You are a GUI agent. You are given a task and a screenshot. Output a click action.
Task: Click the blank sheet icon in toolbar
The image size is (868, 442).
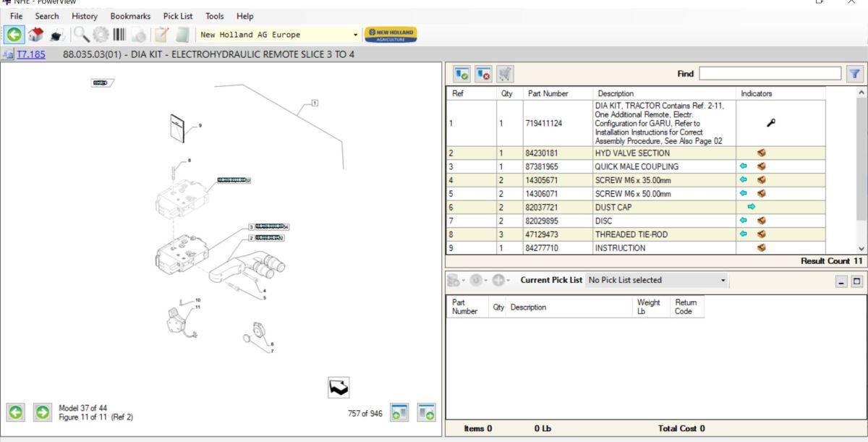click(182, 34)
